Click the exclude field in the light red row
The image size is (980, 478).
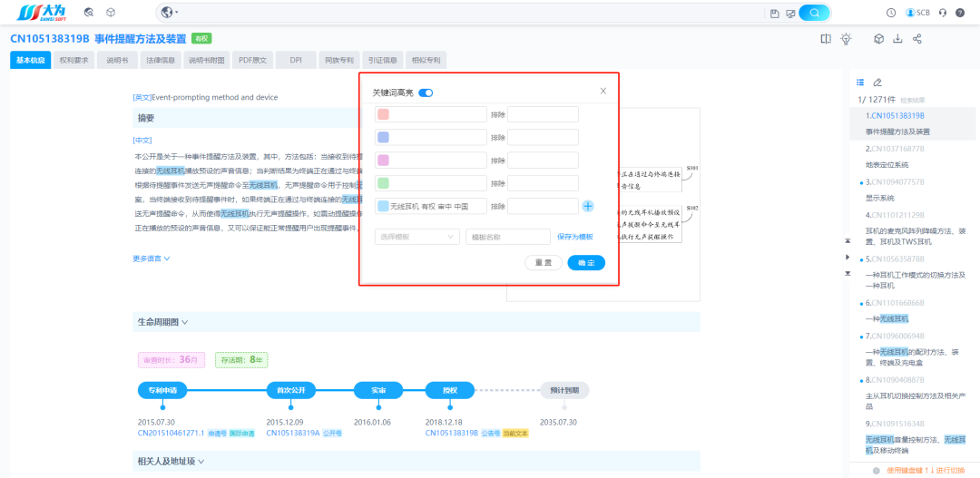click(x=544, y=114)
